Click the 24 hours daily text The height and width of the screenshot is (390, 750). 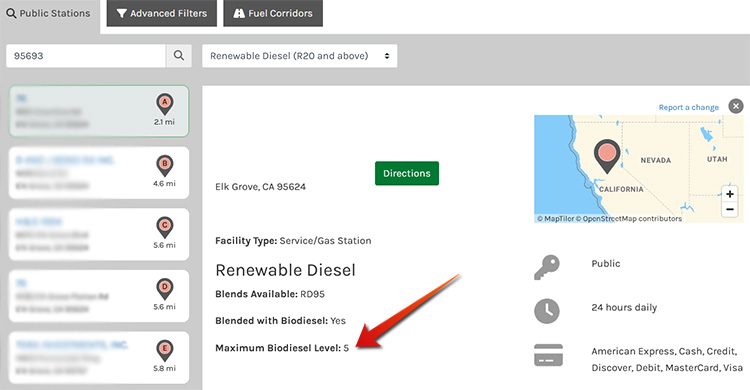[624, 308]
